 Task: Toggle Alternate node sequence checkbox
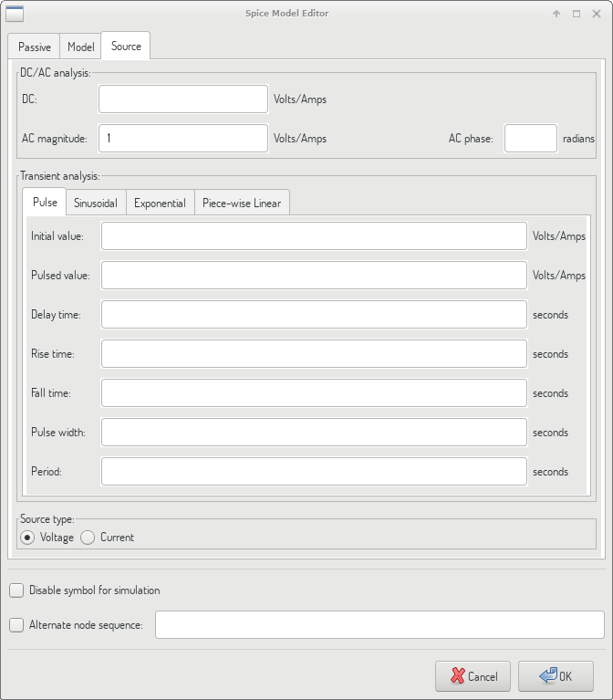[x=16, y=625]
